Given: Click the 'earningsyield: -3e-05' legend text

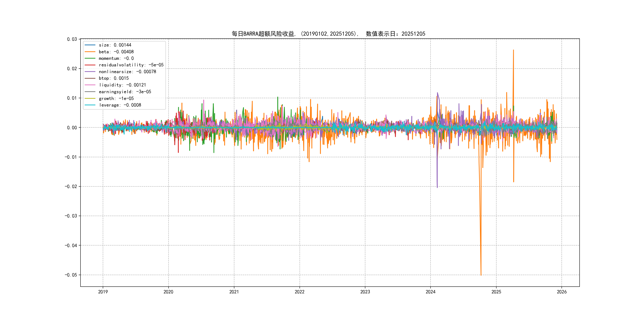Looking at the screenshot, I should [x=125, y=92].
